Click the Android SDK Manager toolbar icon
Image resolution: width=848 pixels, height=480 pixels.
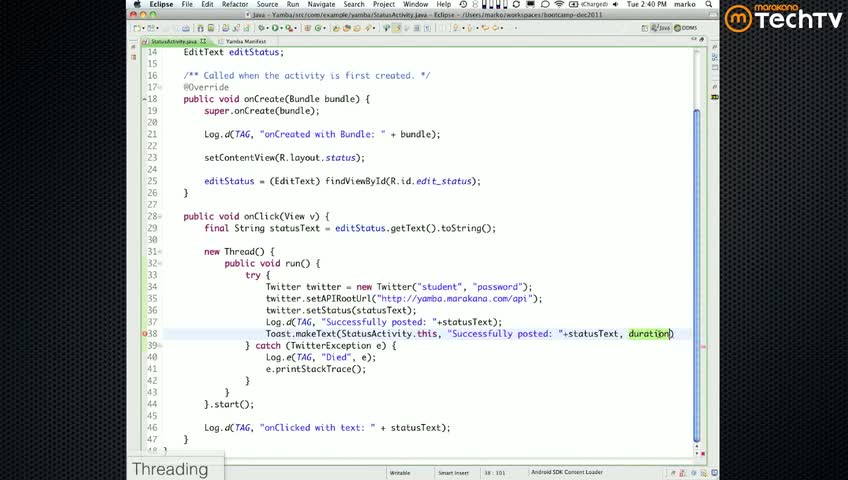pyautogui.click(x=201, y=28)
